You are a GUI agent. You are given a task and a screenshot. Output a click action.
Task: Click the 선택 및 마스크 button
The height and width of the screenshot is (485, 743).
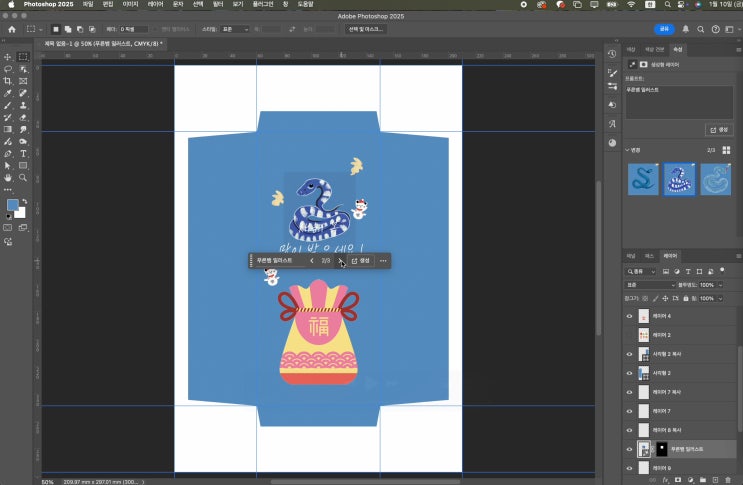point(365,29)
